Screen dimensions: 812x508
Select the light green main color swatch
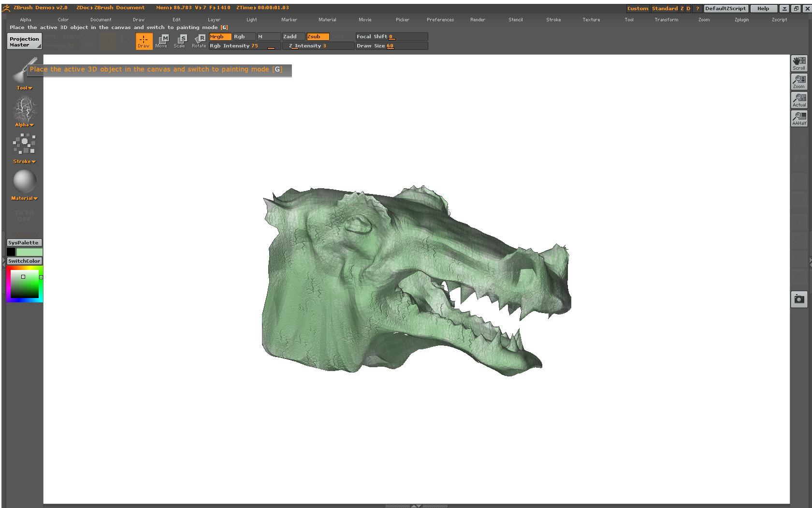pos(29,252)
